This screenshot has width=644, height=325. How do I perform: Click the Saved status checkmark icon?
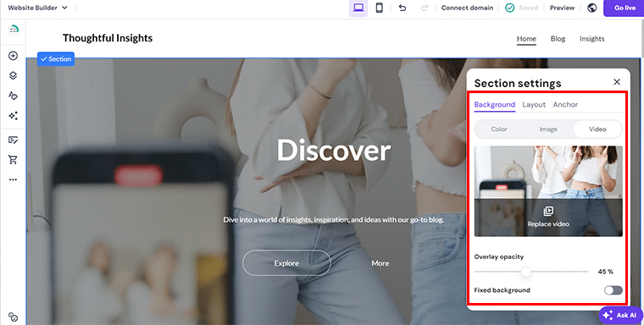click(x=510, y=8)
